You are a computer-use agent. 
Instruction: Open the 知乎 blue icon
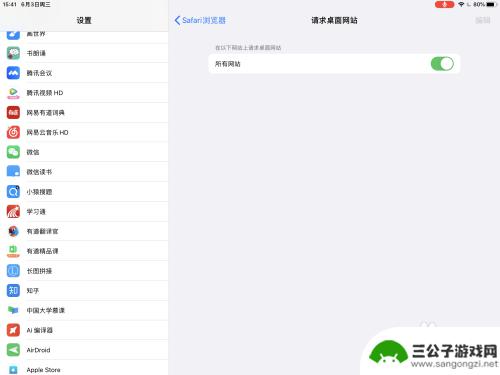click(13, 291)
